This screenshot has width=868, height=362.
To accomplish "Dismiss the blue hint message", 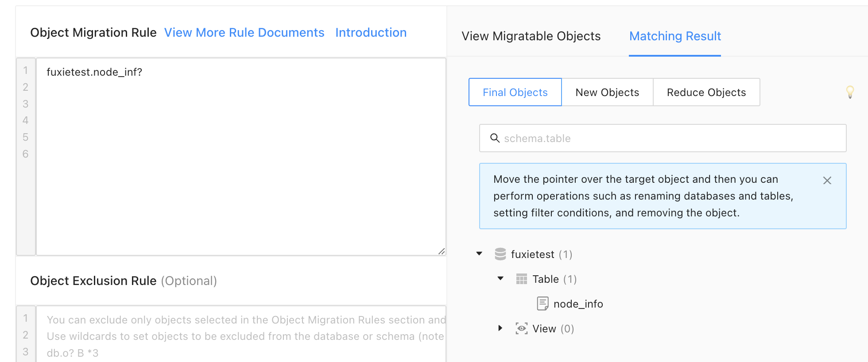I will pyautogui.click(x=827, y=181).
